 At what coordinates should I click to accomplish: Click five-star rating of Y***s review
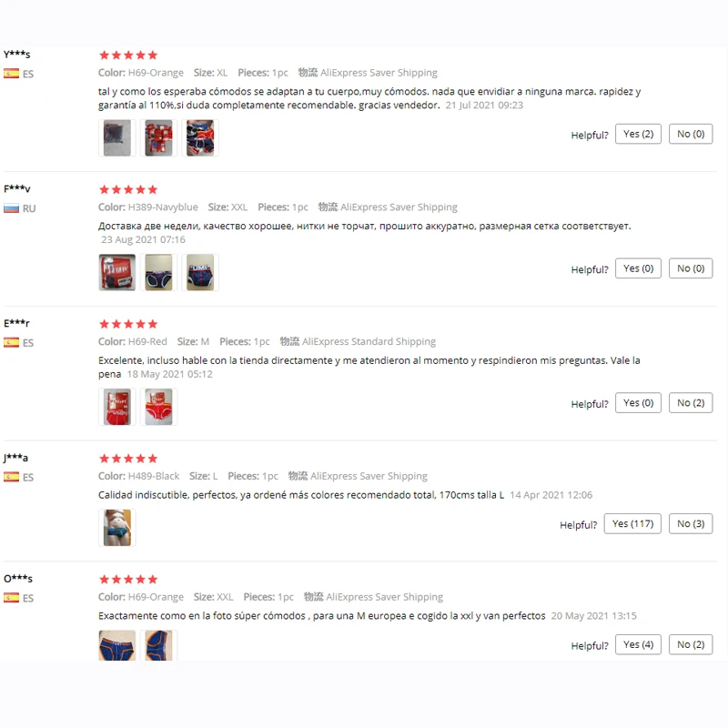click(128, 56)
